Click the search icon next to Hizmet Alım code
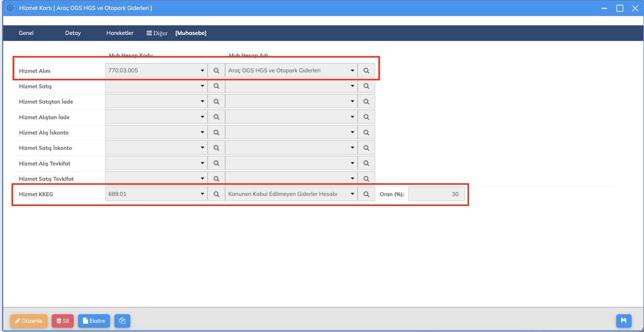Screen dimensions: 644x332 [x=216, y=71]
